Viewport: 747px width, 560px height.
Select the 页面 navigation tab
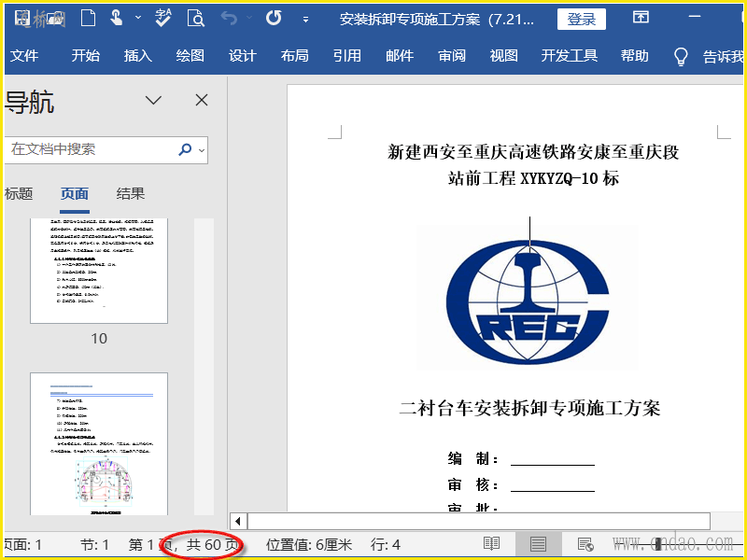[x=75, y=194]
